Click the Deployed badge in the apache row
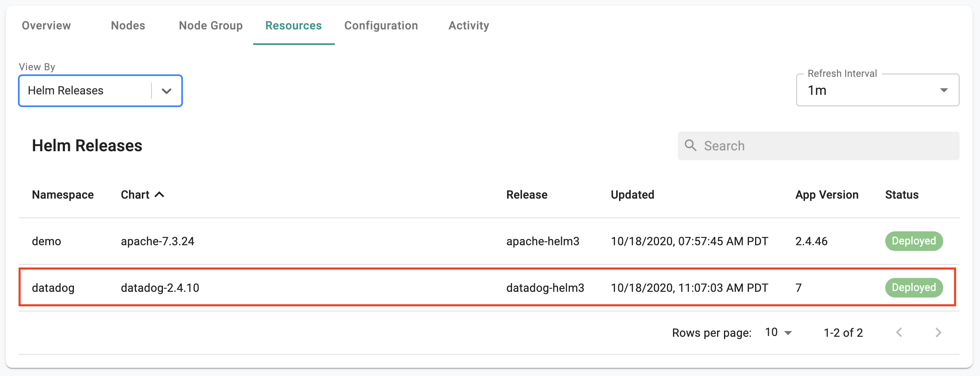 [914, 241]
